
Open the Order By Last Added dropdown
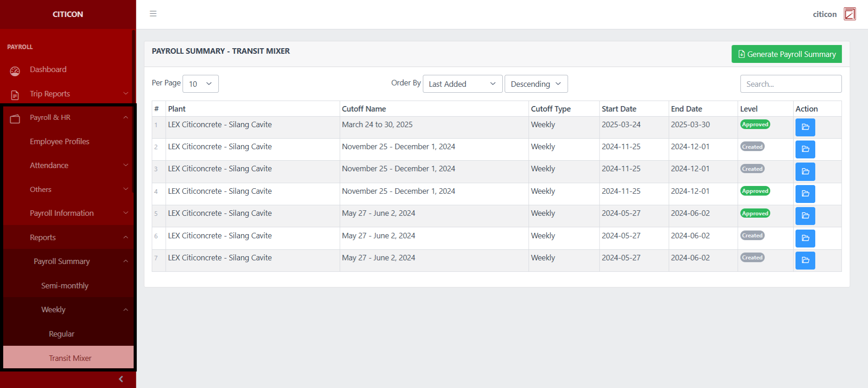click(x=462, y=84)
